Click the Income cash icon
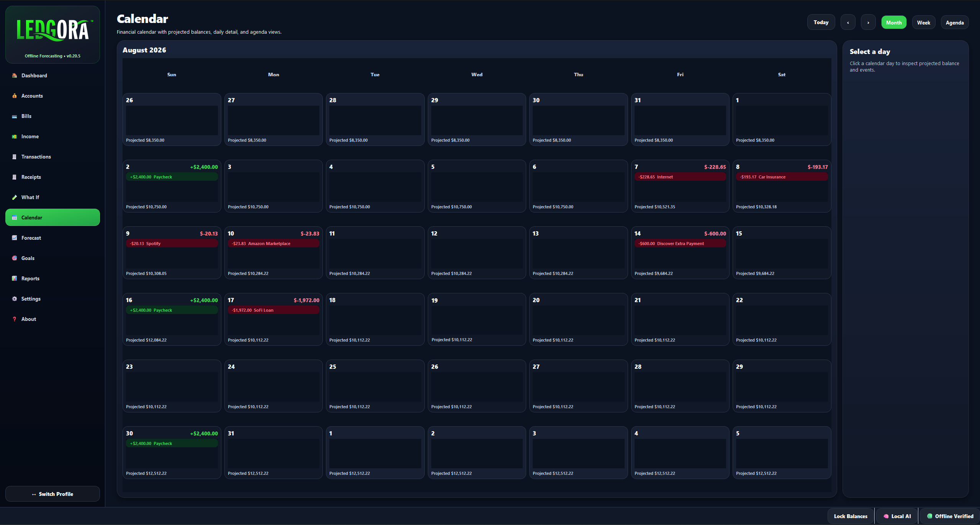The image size is (980, 525). tap(15, 136)
